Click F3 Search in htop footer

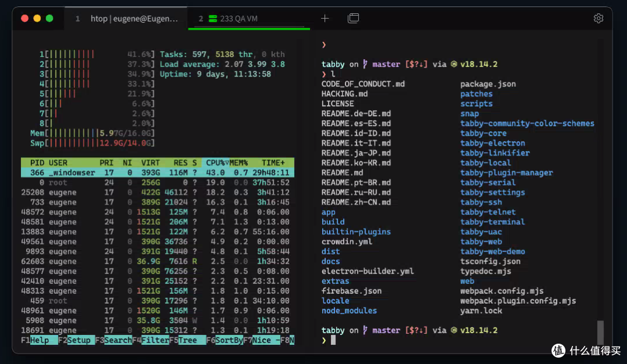point(114,340)
